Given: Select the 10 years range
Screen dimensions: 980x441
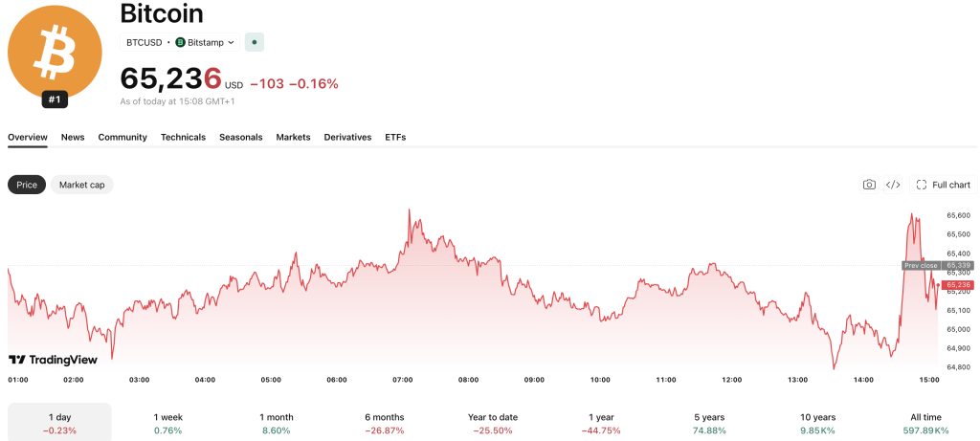Looking at the screenshot, I should pos(817,424).
